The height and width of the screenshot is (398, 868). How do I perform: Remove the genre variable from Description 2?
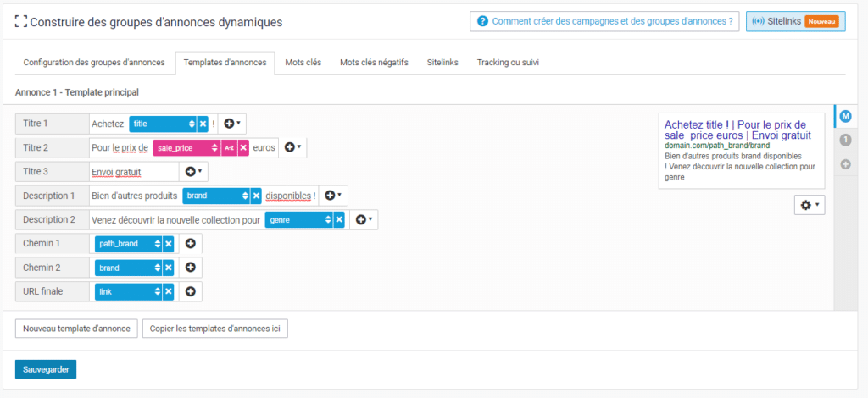(339, 220)
